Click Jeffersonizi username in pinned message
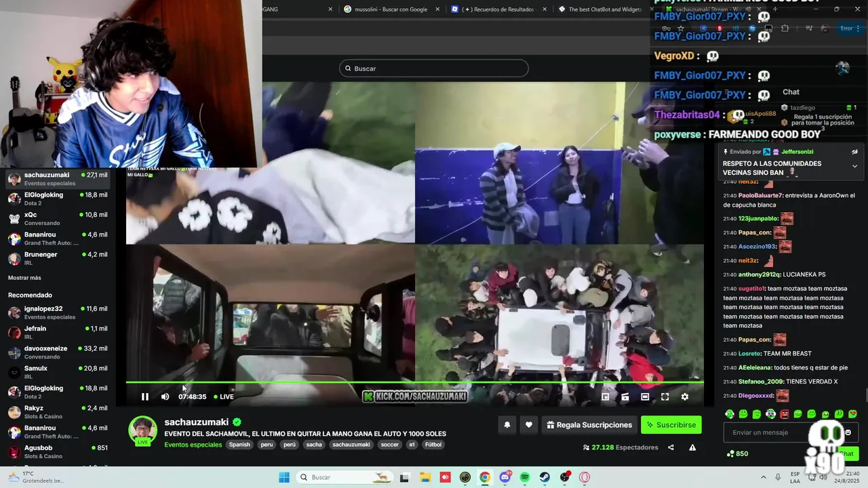This screenshot has width=868, height=488. click(x=797, y=152)
